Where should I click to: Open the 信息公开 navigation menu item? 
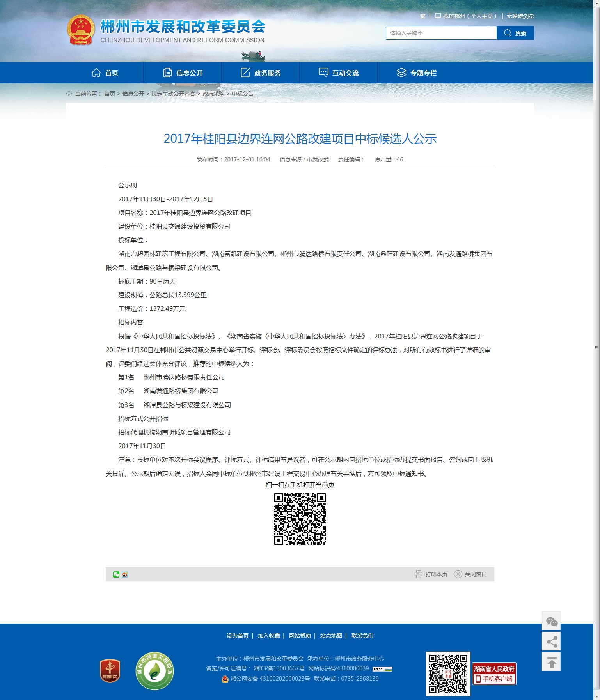click(183, 73)
